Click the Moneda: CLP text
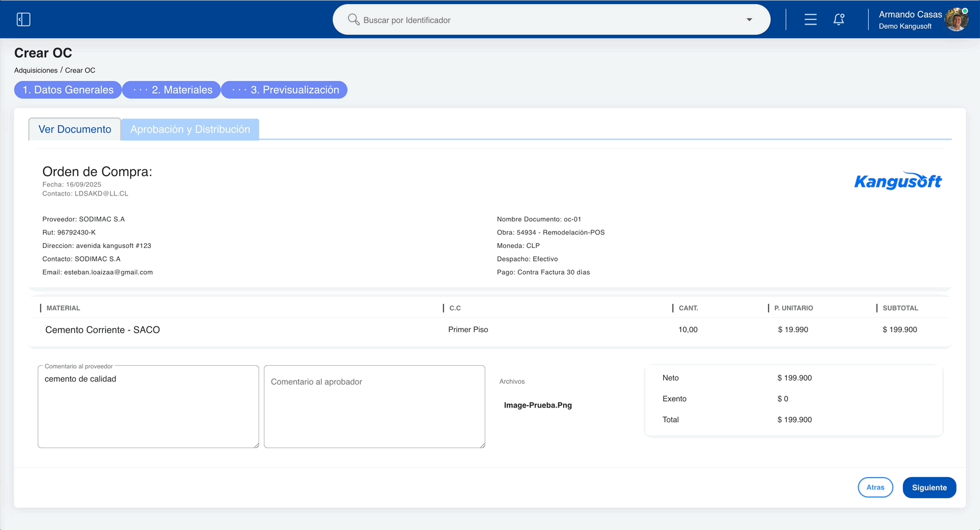 click(518, 246)
